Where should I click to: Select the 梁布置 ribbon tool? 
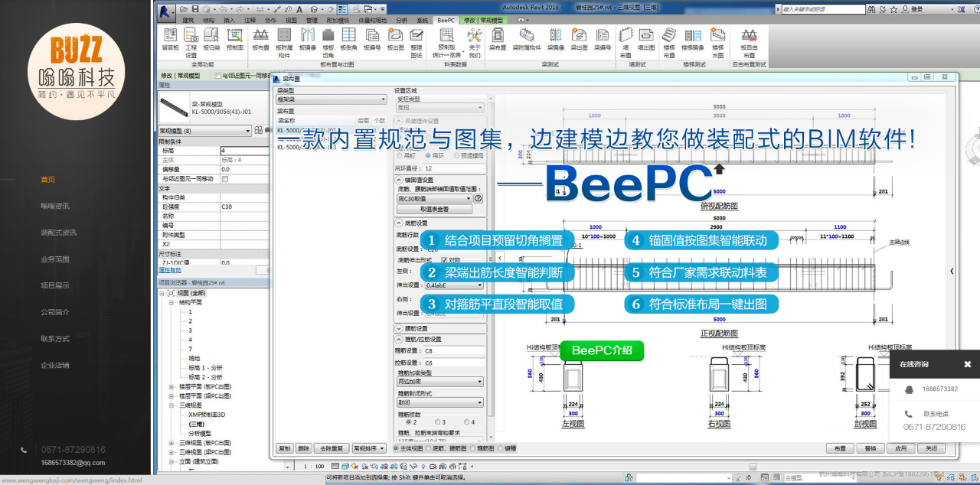coord(498,40)
